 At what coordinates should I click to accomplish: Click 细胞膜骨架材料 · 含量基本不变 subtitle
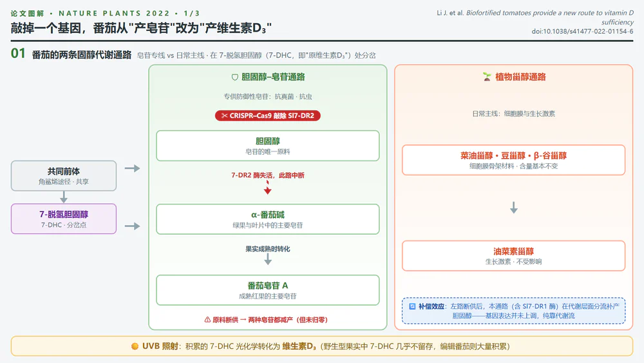pos(514,166)
